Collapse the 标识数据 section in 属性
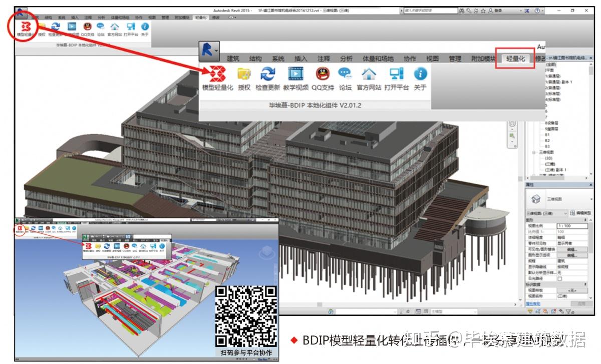This screenshot has height=364, width=601. click(x=585, y=284)
